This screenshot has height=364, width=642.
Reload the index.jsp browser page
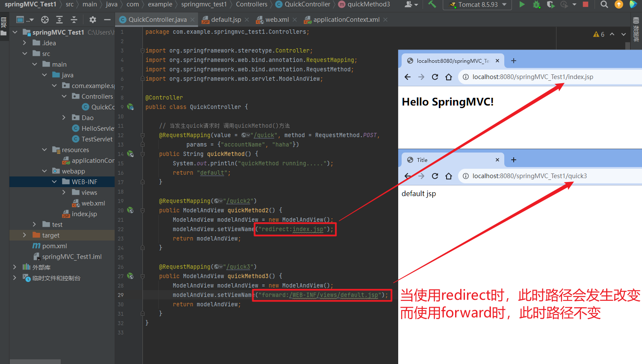point(435,77)
